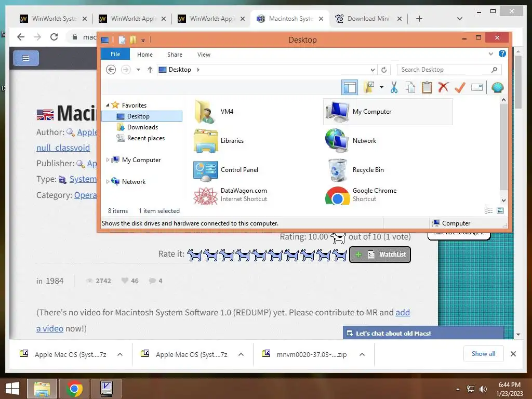Open the null_classvoid link
The width and height of the screenshot is (532, 399).
click(x=63, y=148)
